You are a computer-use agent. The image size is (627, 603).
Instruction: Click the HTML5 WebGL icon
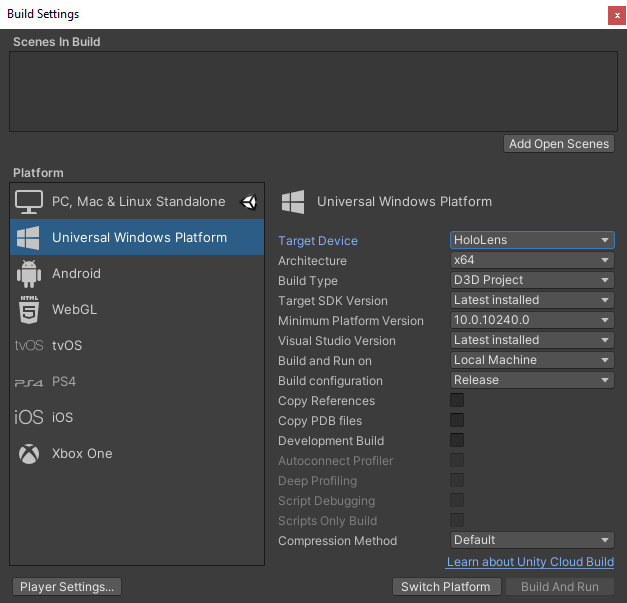[x=29, y=309]
